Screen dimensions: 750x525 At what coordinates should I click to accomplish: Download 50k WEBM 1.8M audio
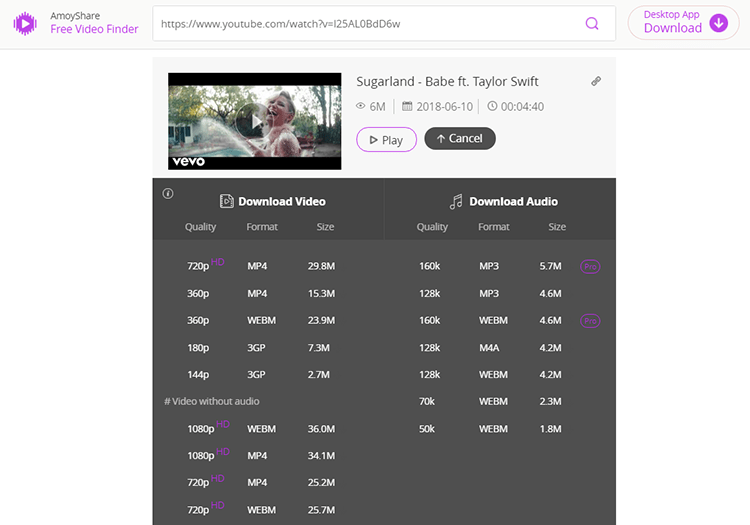pos(490,428)
